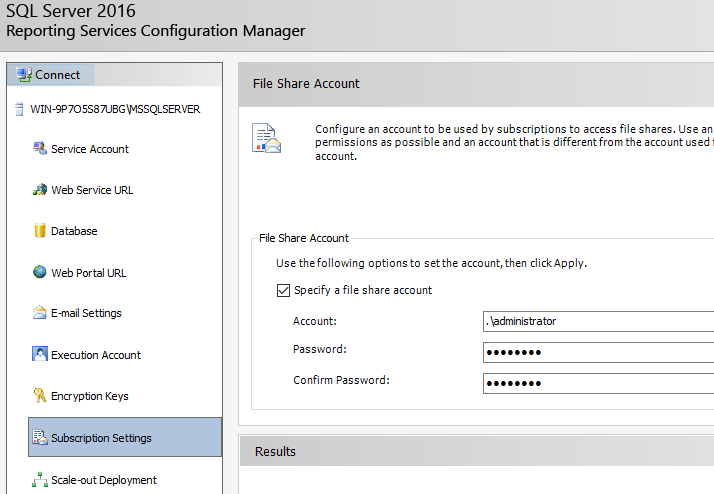Uncheck Specify a file share account
This screenshot has height=494, width=714.
pos(283,291)
